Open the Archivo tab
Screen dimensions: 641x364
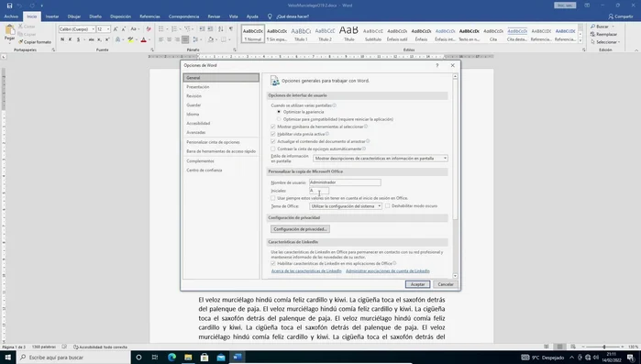coord(11,17)
